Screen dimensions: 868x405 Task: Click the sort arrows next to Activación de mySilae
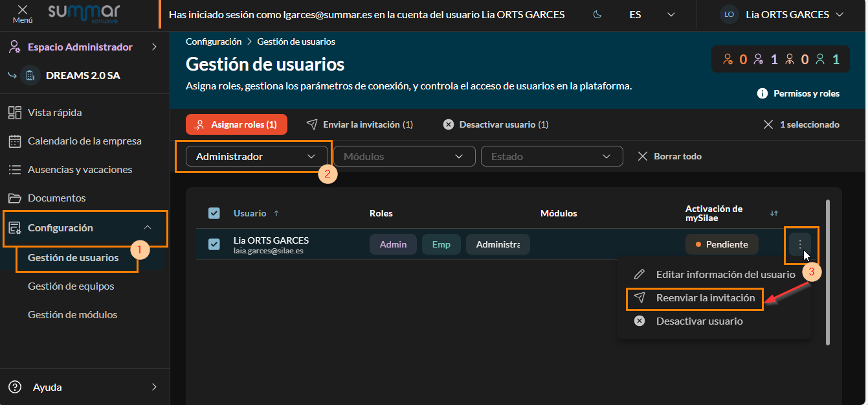point(773,213)
